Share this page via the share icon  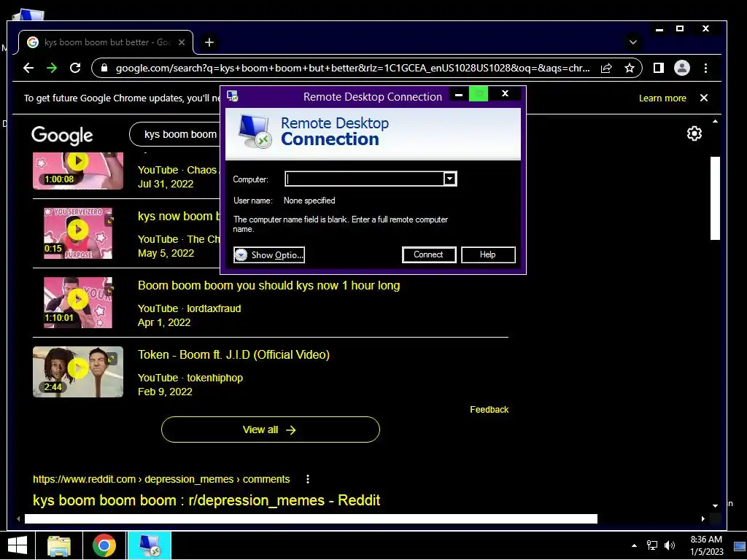click(606, 68)
